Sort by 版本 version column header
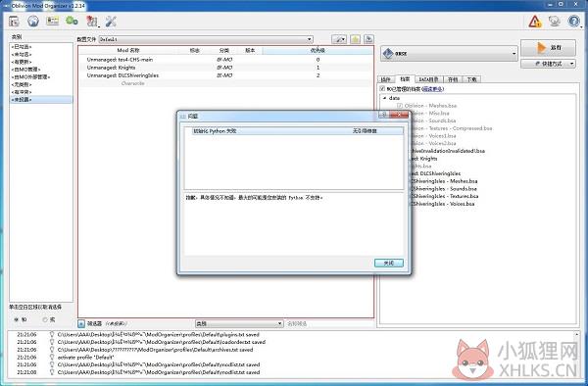This screenshot has width=588, height=386. pos(250,50)
